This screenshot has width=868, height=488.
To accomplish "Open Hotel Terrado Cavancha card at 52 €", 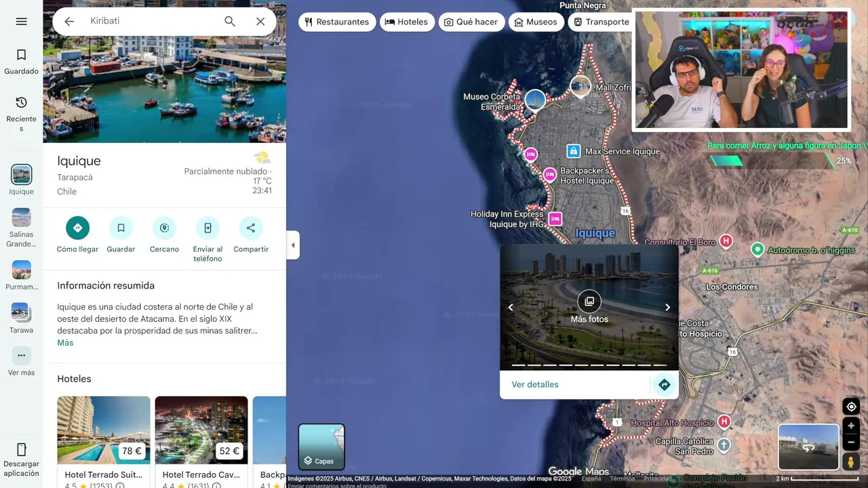I will (201, 442).
